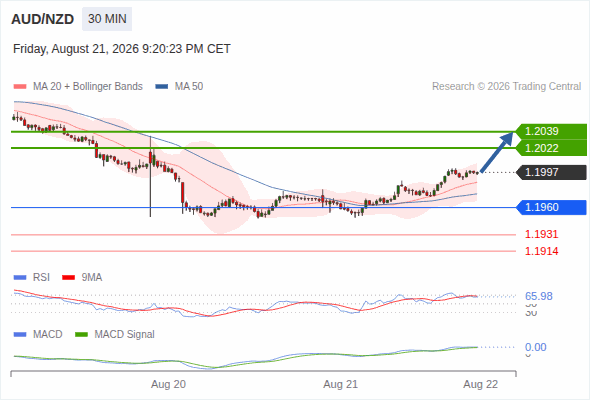
Task: Click the date and time text
Action: pos(122,49)
